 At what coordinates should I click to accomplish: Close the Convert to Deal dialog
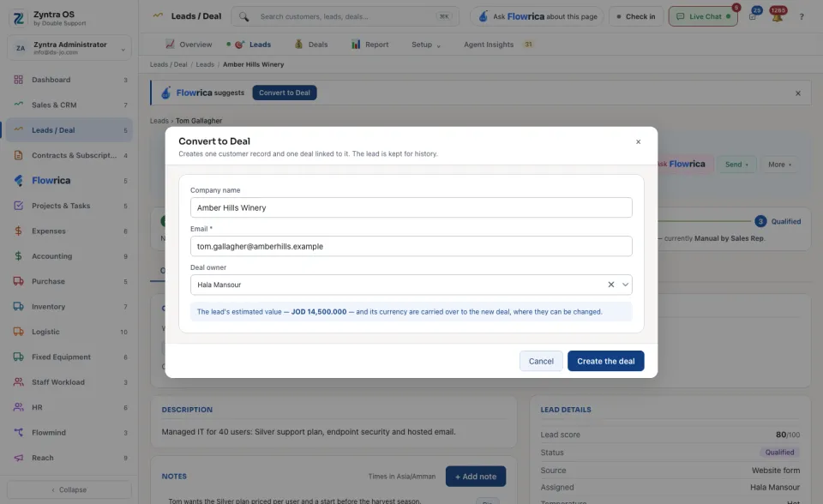click(638, 141)
